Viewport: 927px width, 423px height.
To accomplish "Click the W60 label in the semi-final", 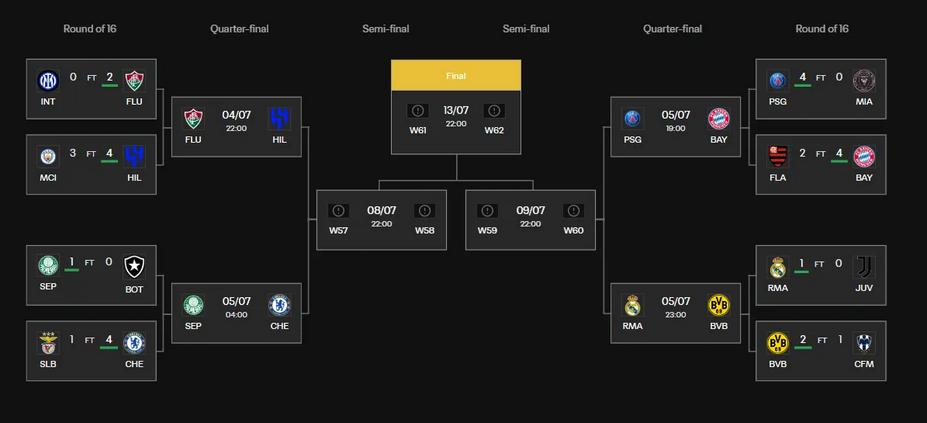I will tap(573, 230).
